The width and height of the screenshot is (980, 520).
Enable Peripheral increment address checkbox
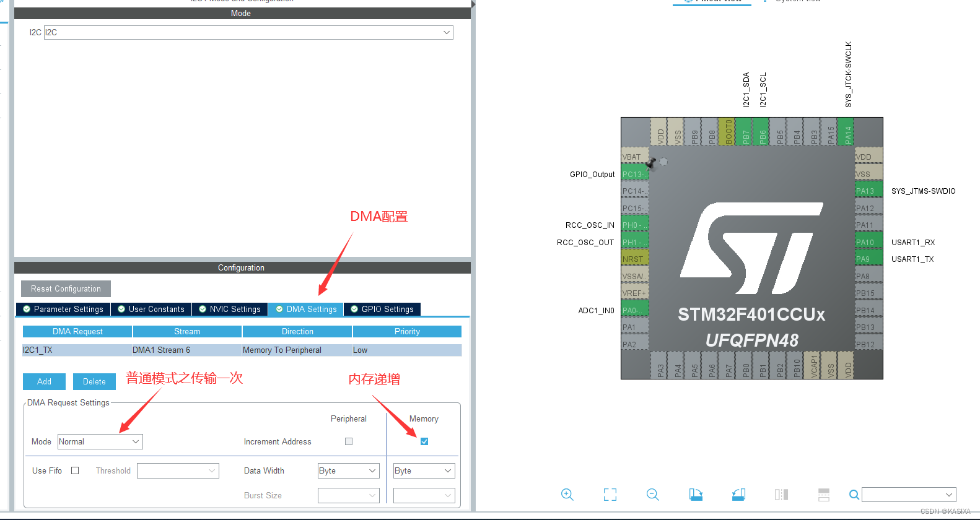click(349, 441)
